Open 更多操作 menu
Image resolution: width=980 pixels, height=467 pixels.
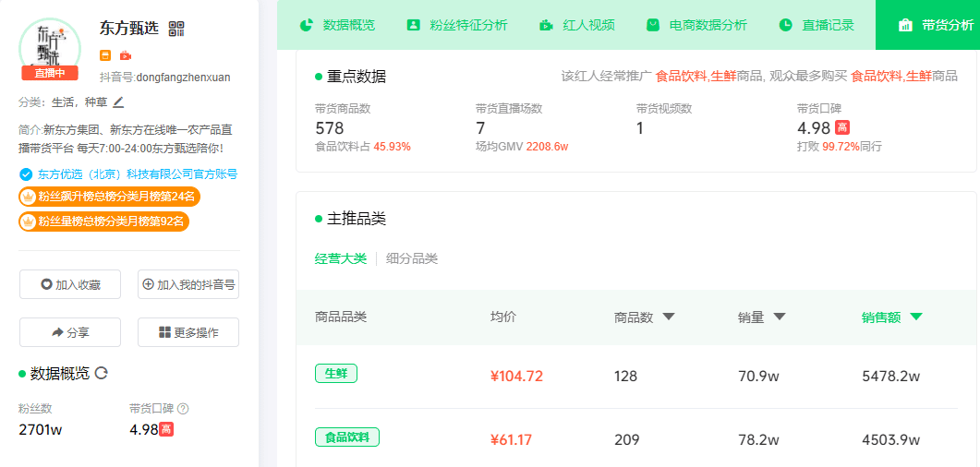[188, 332]
